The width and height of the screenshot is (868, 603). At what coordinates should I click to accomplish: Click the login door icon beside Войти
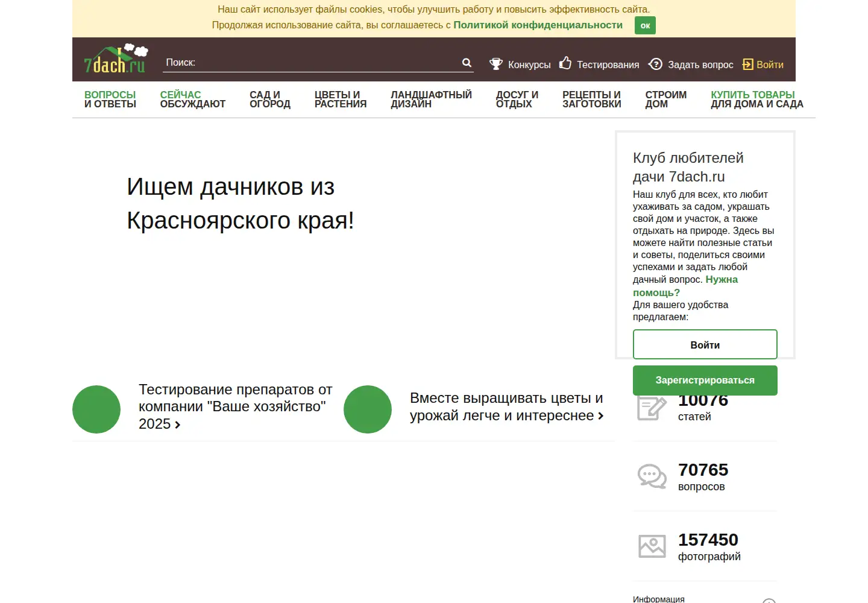(748, 65)
